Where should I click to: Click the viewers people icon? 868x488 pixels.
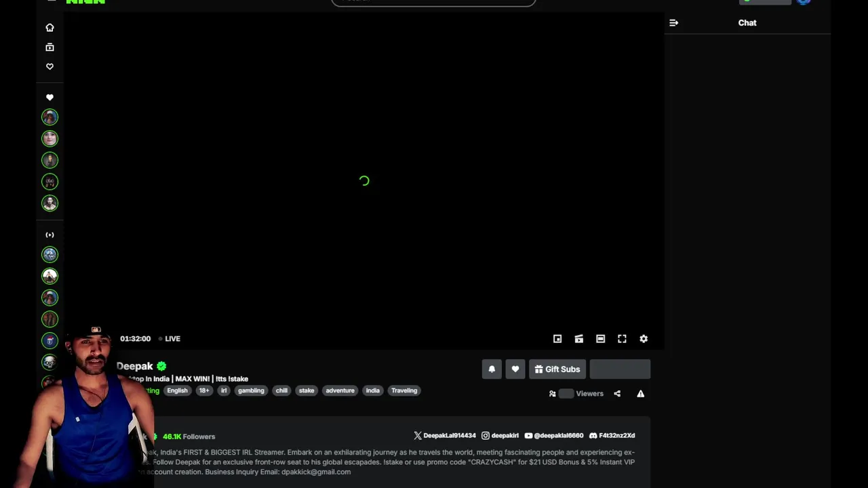pyautogui.click(x=552, y=394)
